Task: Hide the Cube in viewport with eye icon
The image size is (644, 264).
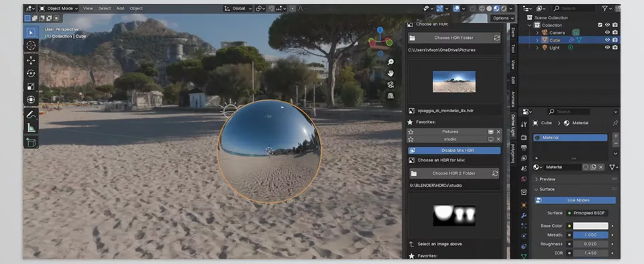Action: [x=608, y=40]
